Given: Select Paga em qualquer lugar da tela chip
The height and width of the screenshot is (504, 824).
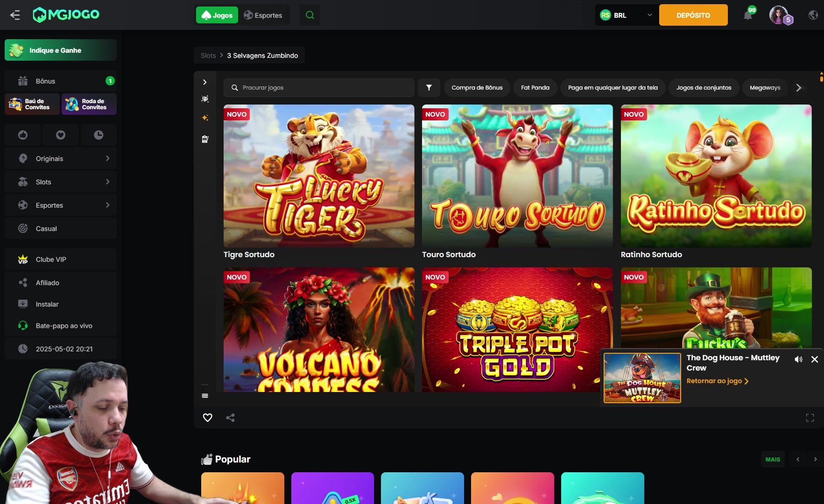Looking at the screenshot, I should tap(613, 87).
